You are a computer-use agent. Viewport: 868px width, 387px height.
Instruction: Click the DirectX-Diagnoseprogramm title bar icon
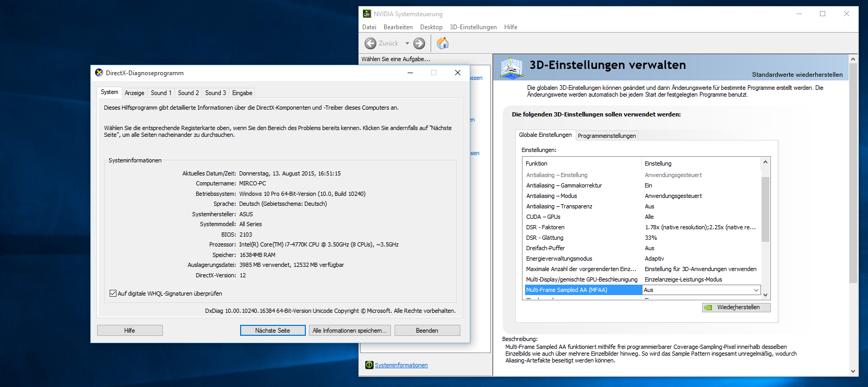99,73
